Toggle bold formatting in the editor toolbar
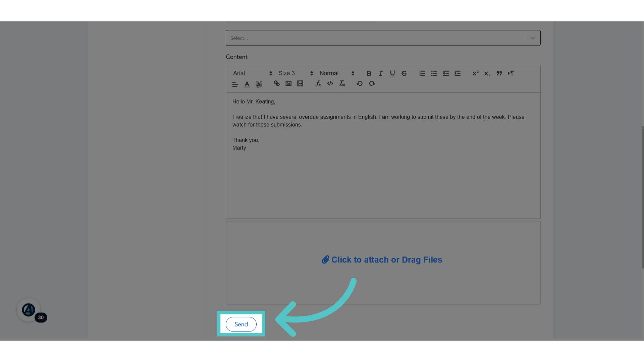This screenshot has height=362, width=644. [x=369, y=73]
